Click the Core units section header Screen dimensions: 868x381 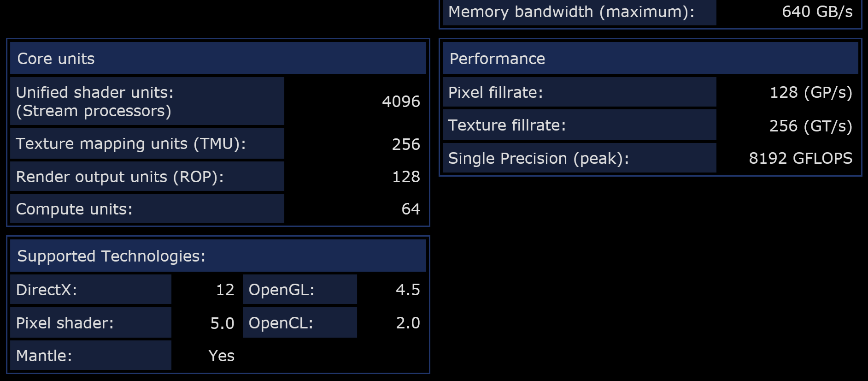(56, 59)
